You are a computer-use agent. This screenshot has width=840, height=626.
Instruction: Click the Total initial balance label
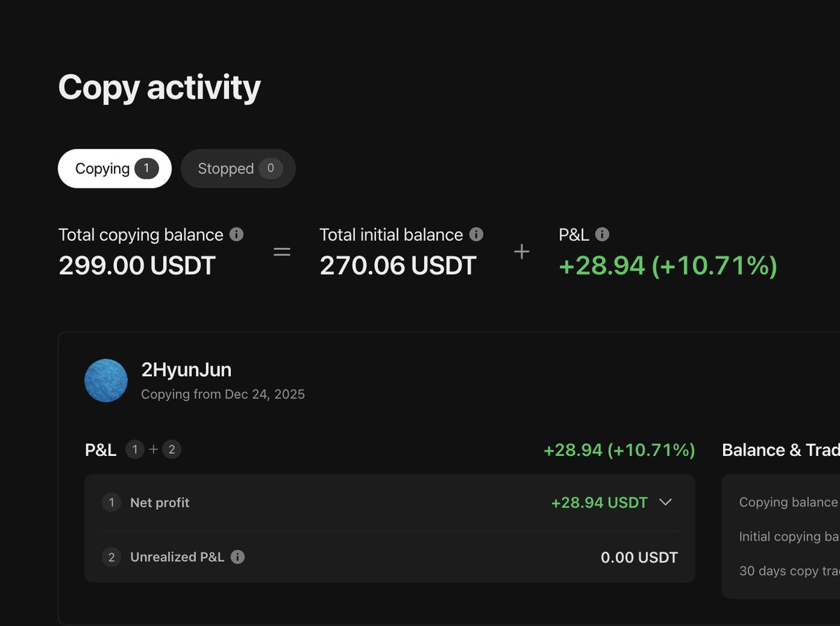point(391,235)
